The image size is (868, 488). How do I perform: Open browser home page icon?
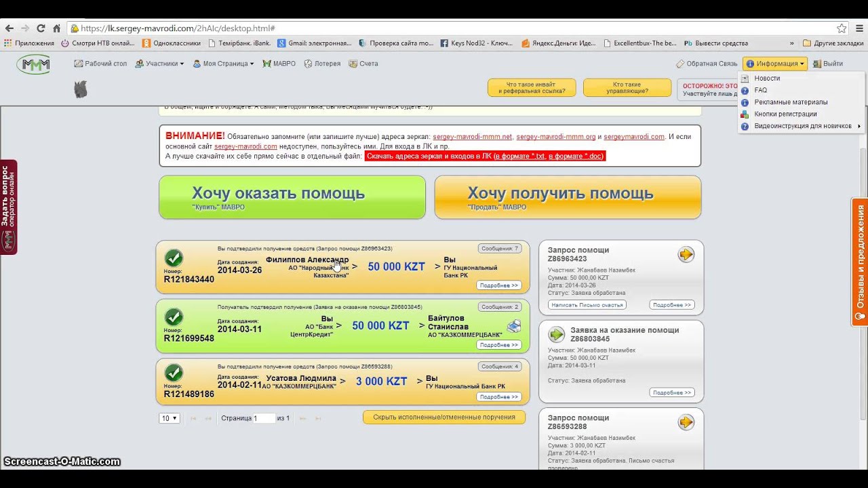coord(57,28)
